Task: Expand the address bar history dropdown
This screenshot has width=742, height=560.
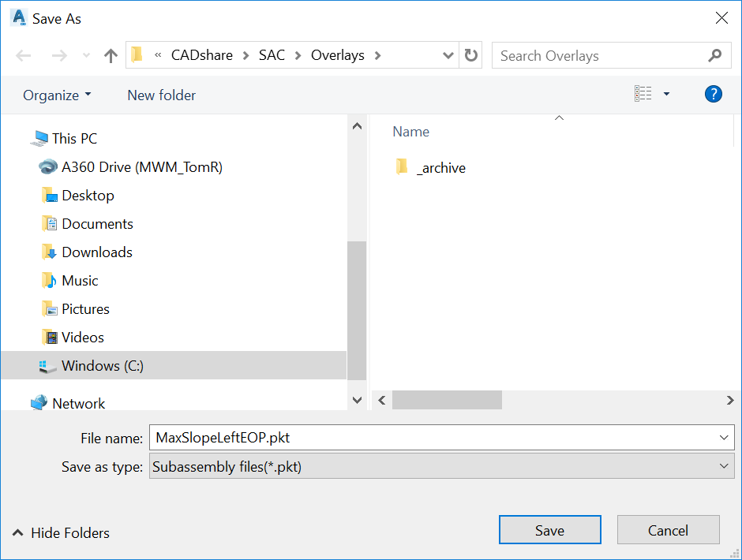Action: pos(448,55)
